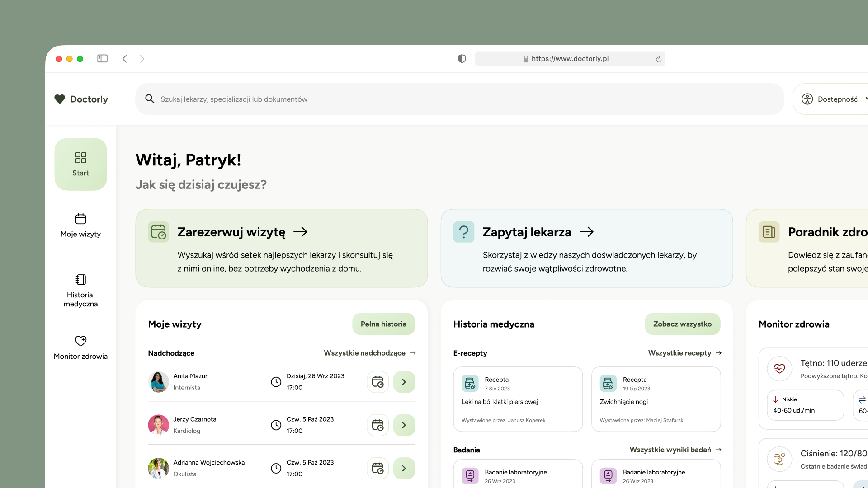Screen dimensions: 868x488
Task: Click the arrow next to Zapytaj lekarza
Action: tap(587, 232)
